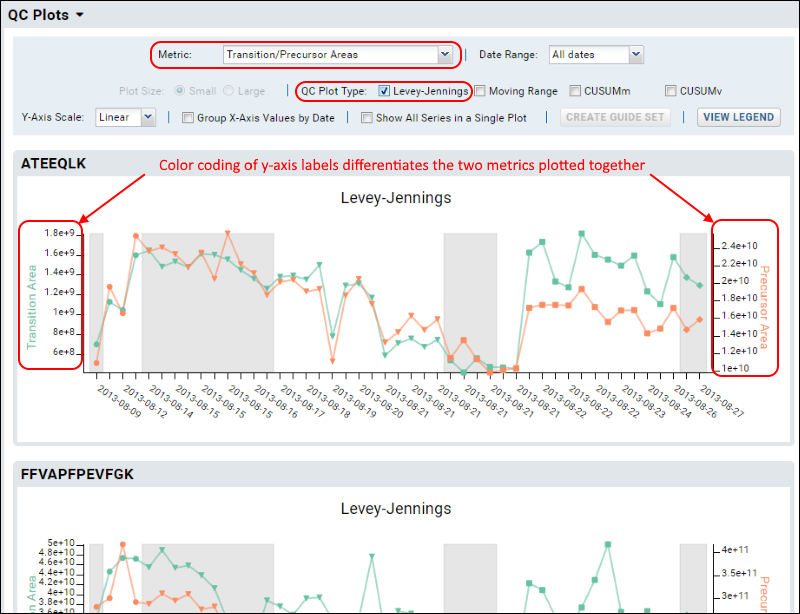Uncheck the Levey-Jennings plot type checkbox
This screenshot has width=800, height=614.
384,91
